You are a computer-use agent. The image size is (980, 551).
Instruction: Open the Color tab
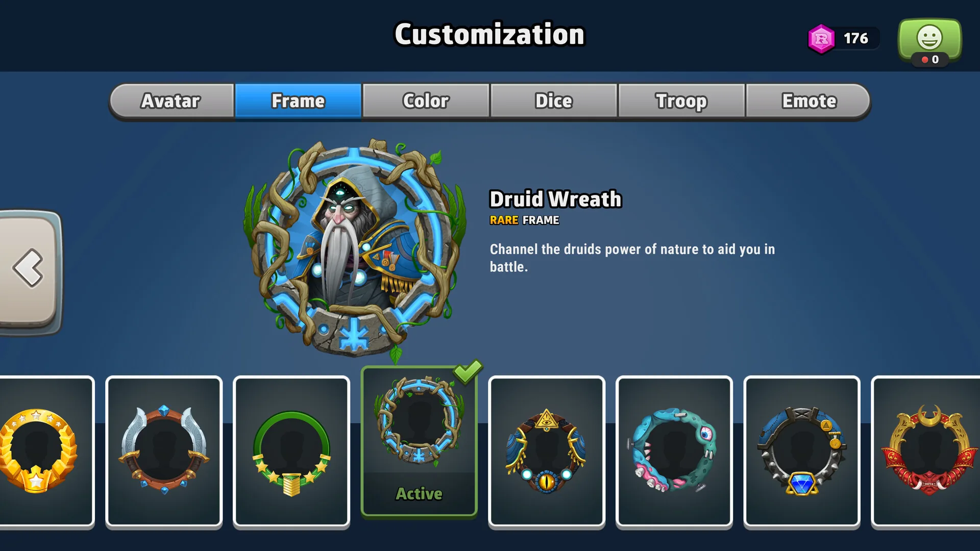click(426, 101)
